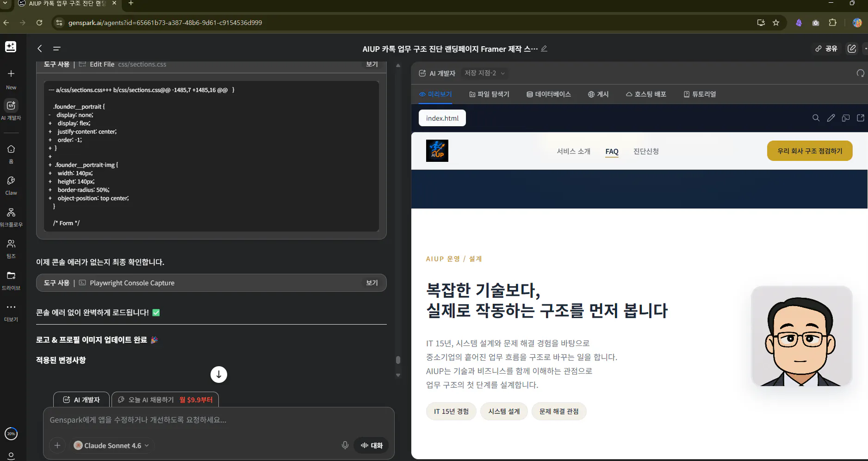
Task: Toggle responsive device preview mode
Action: point(845,118)
